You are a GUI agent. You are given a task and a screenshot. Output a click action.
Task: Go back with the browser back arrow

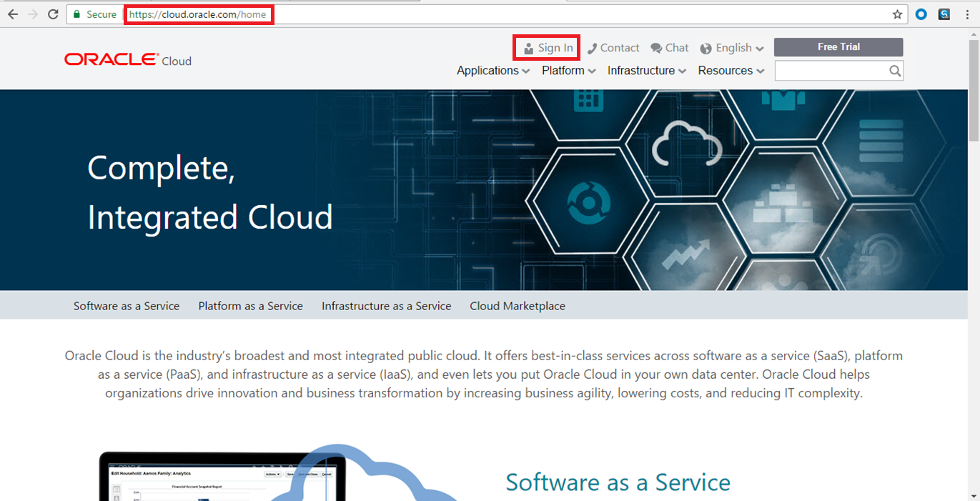13,14
